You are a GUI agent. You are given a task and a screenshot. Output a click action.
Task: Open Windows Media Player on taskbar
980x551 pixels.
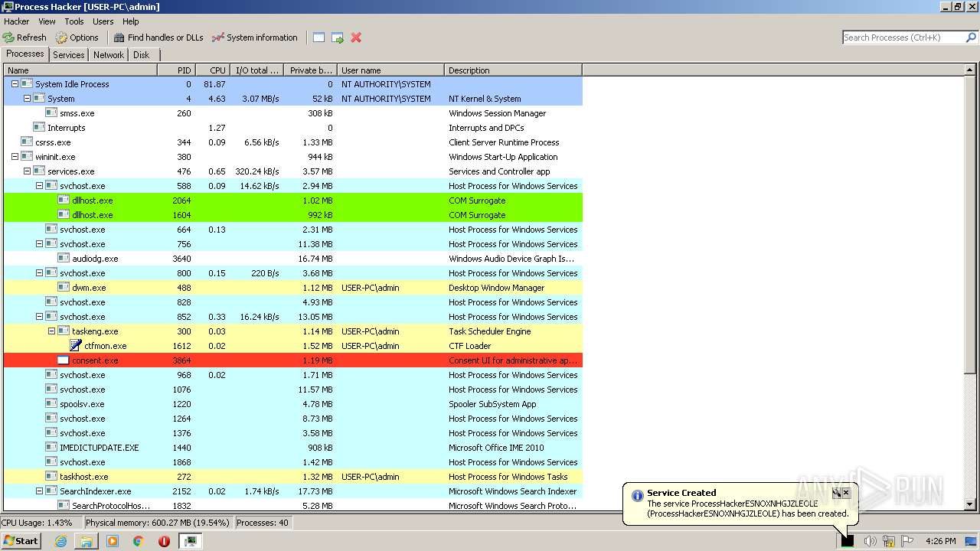(x=113, y=541)
